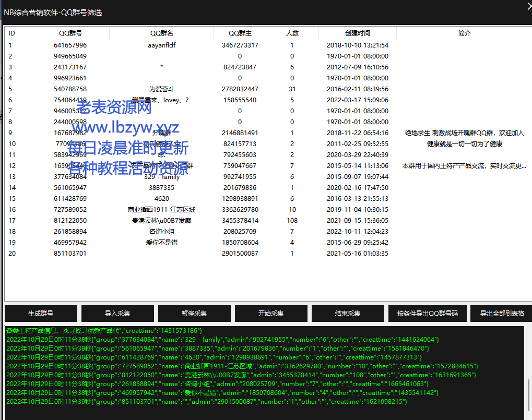Click the QQ群号 column header
The image size is (532, 420).
pos(70,33)
